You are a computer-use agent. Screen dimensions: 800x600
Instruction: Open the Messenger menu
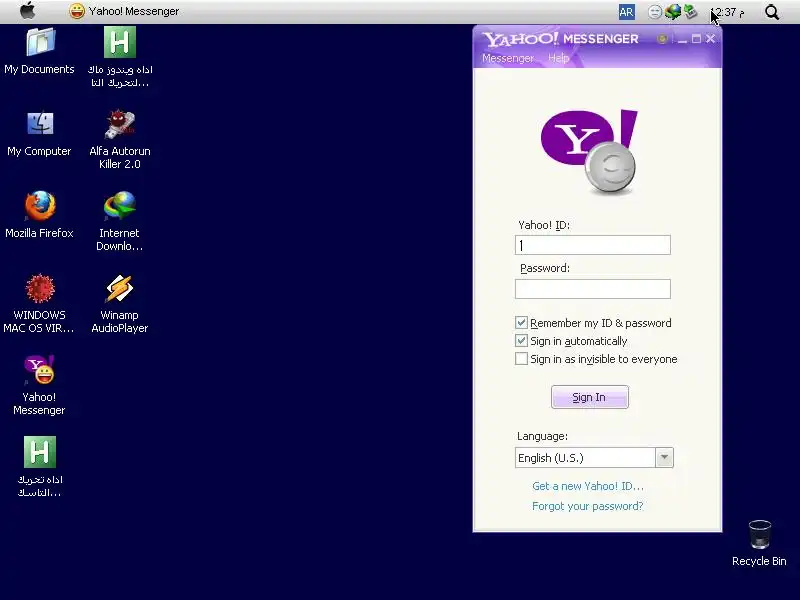coord(508,58)
